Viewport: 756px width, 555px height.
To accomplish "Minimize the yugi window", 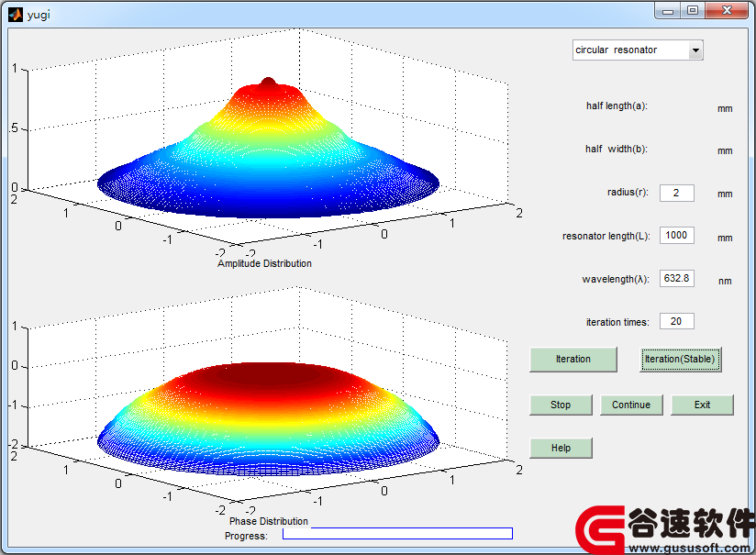I will 668,11.
